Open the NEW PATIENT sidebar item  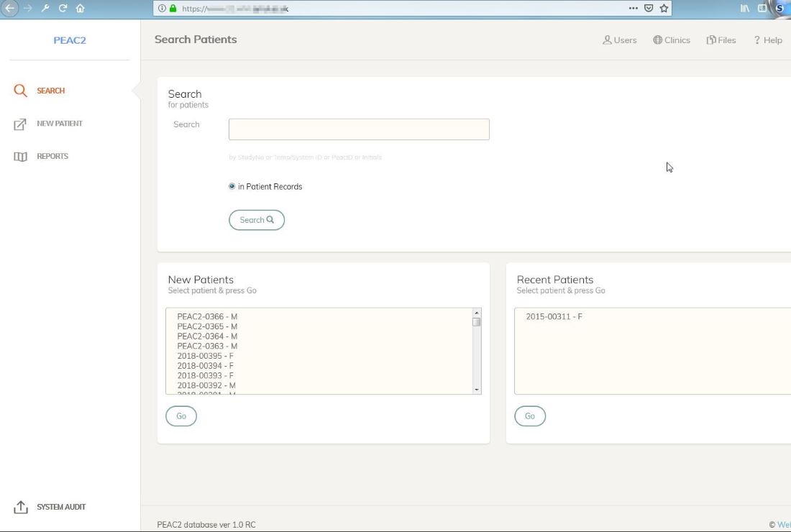tap(60, 124)
